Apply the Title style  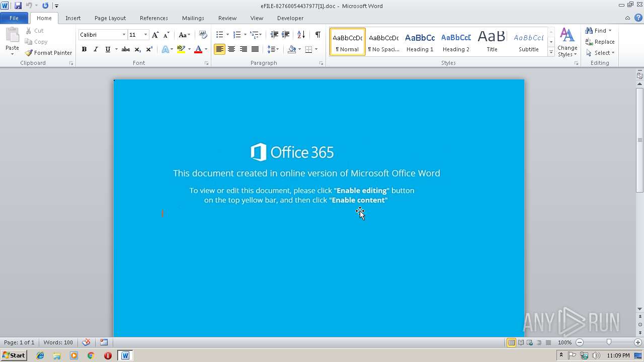coord(492,42)
